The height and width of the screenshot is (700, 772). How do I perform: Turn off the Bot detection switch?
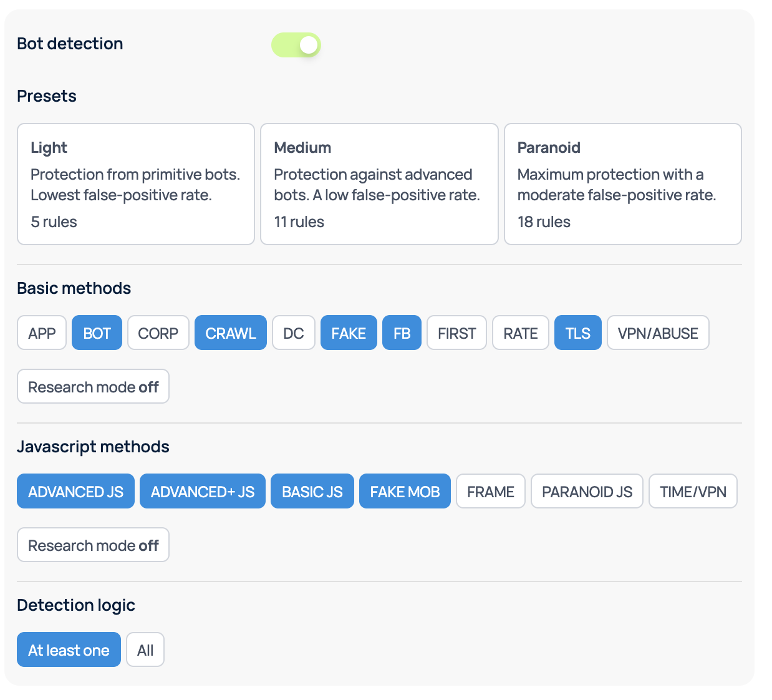pos(296,45)
